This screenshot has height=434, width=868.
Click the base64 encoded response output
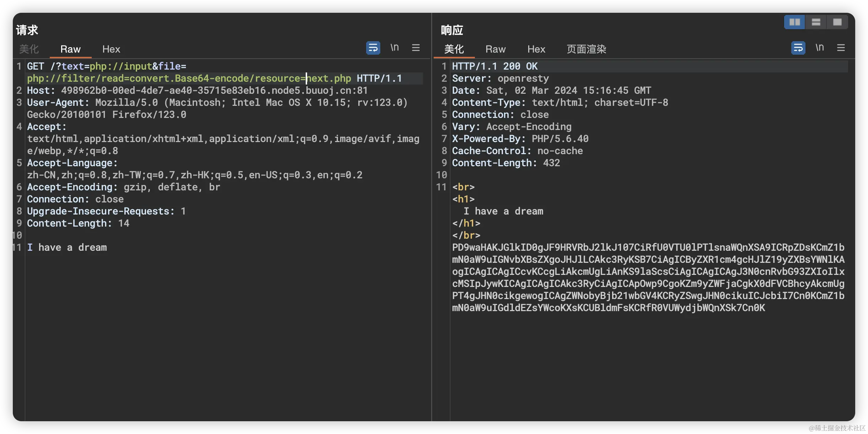(648, 278)
